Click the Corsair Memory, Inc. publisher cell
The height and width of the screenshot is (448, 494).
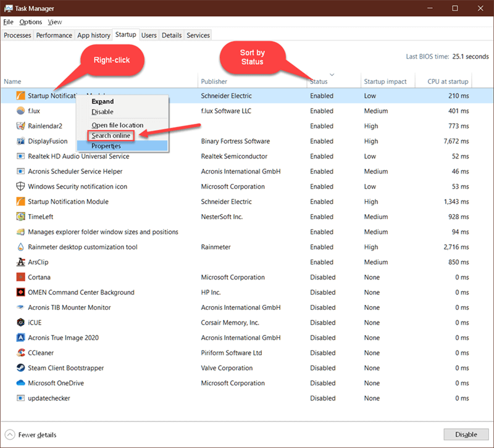coord(230,322)
